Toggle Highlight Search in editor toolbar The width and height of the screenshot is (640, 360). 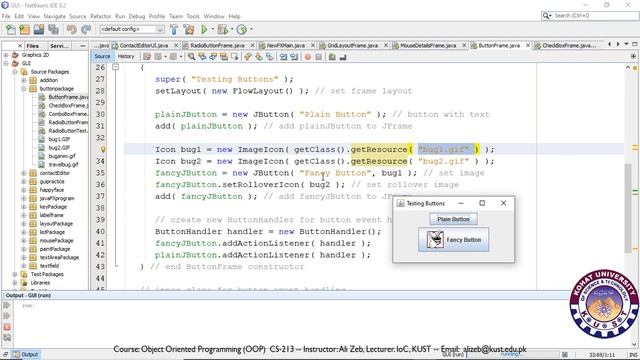(x=224, y=57)
